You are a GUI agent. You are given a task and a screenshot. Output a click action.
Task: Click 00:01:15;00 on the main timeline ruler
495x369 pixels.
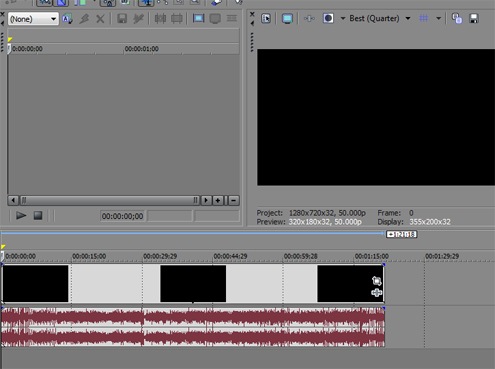(371, 256)
